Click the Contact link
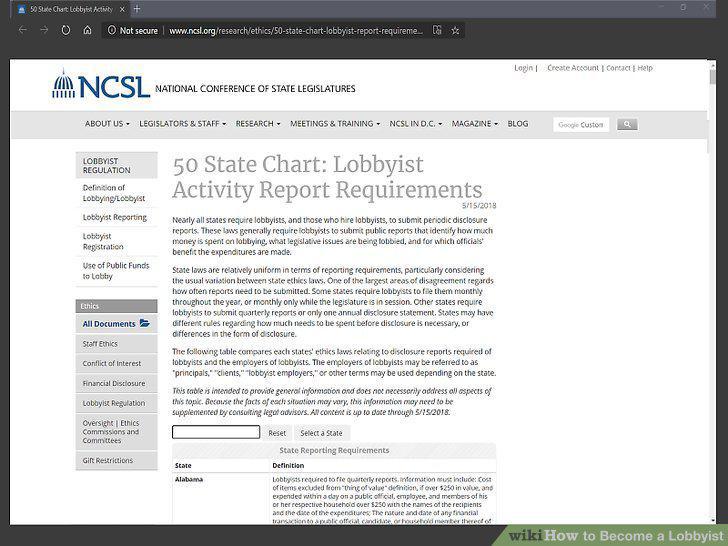The image size is (728, 546). [618, 68]
